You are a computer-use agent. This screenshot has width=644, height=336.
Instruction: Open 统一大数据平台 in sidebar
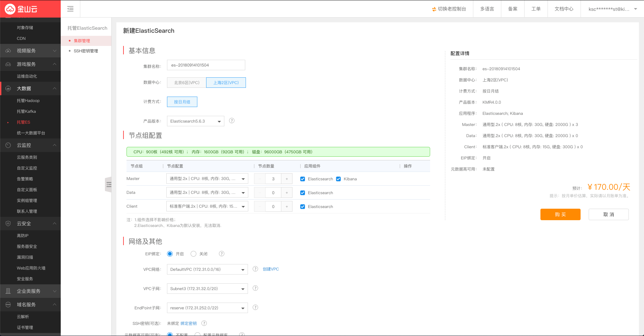30,133
